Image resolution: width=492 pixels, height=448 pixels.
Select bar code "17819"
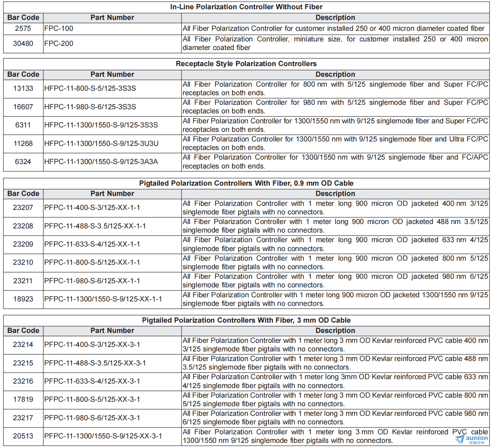23,399
